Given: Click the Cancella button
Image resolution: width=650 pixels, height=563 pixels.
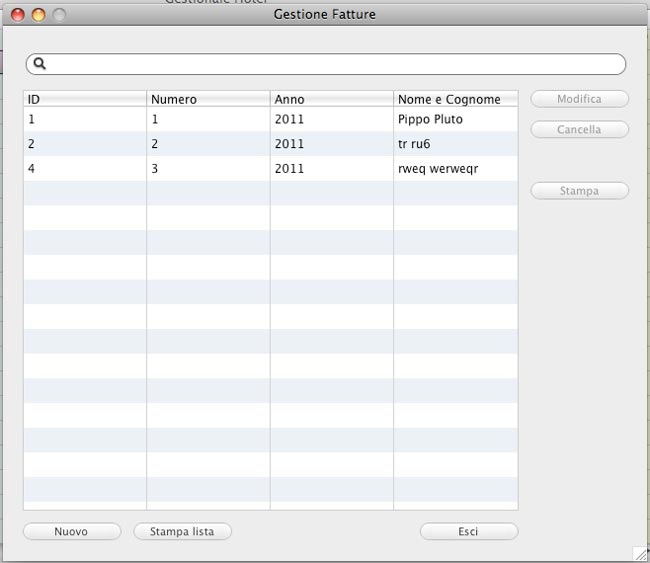Looking at the screenshot, I should click(580, 130).
